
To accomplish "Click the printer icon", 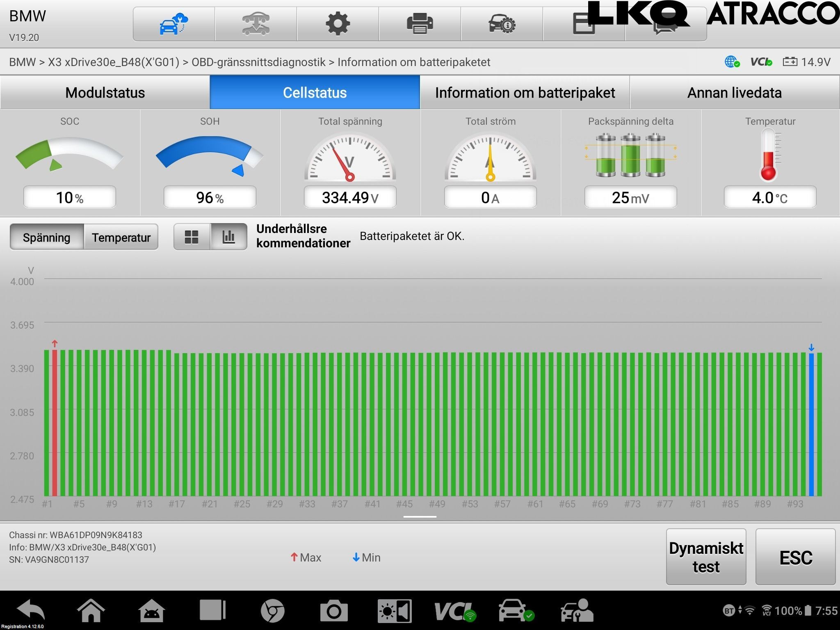I will tap(420, 24).
